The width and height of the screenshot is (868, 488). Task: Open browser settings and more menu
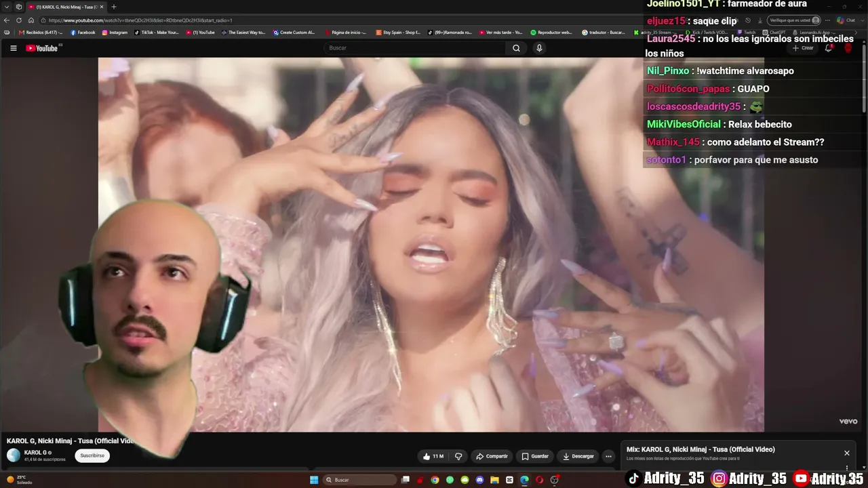pos(827,20)
